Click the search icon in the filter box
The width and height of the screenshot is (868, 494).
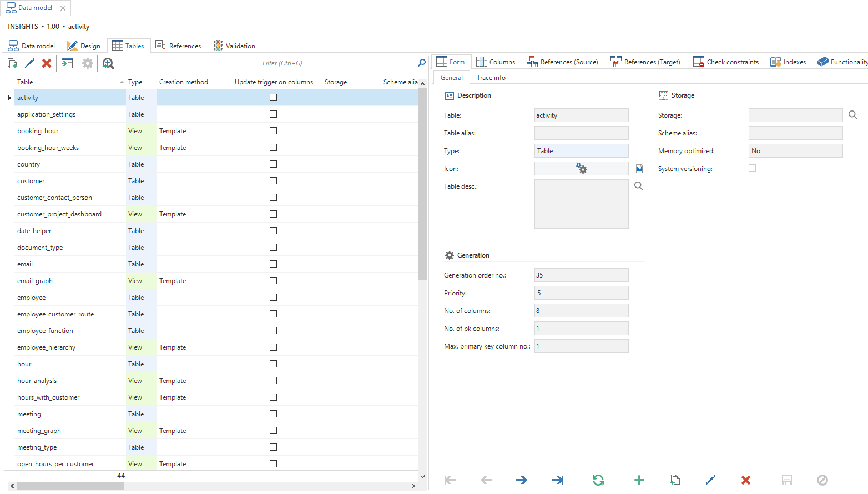click(421, 63)
